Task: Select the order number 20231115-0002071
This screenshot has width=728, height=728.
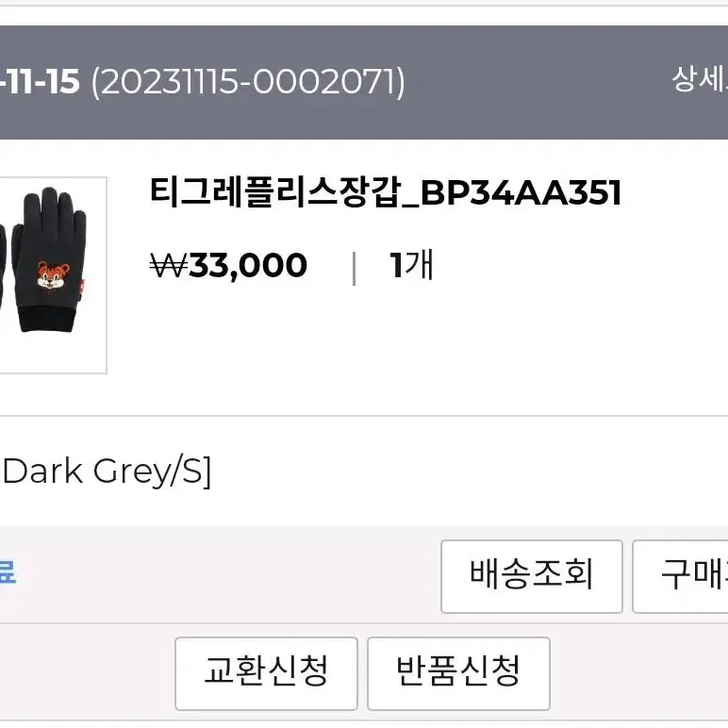Action: point(248,82)
